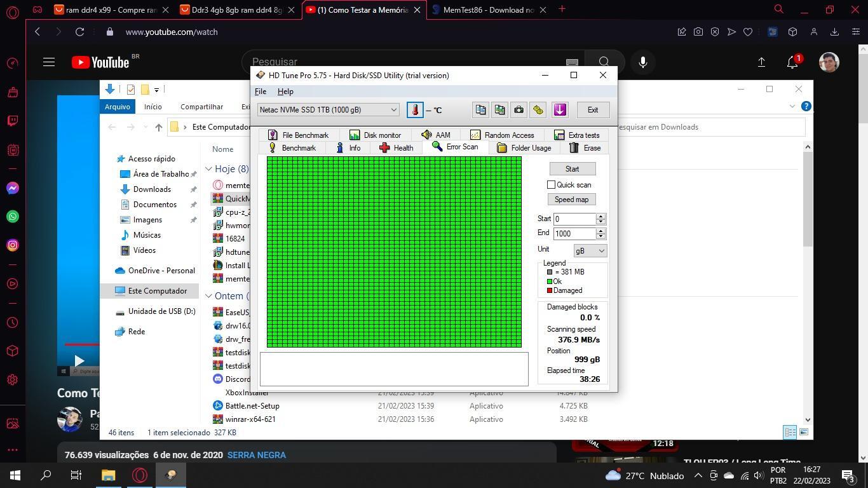Open File Explorer help question mark

pyautogui.click(x=806, y=106)
